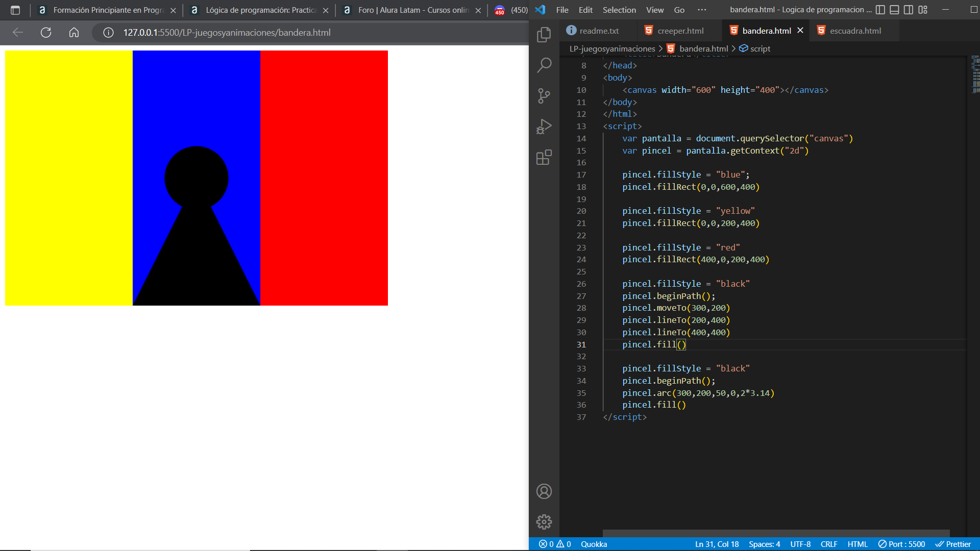Open the Source Control view

point(544,95)
